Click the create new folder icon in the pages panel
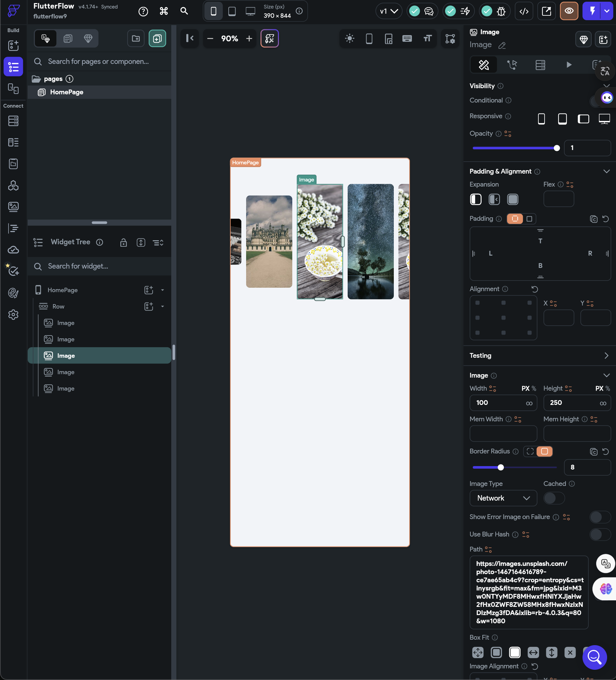Image resolution: width=616 pixels, height=680 pixels. tap(136, 38)
